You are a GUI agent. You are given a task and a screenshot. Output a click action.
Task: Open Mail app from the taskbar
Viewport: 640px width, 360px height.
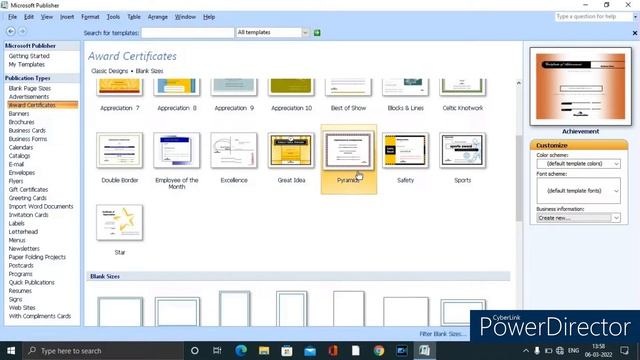pos(310,351)
